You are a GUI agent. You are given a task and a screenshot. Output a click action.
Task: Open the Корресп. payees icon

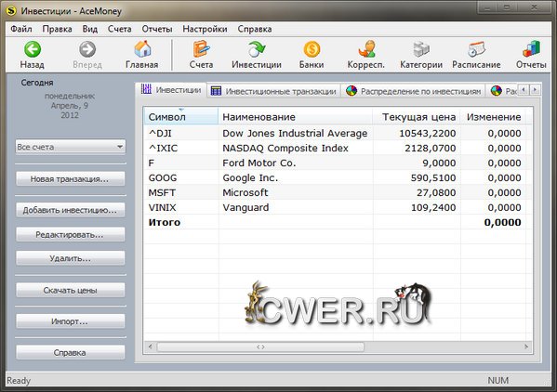(x=366, y=49)
